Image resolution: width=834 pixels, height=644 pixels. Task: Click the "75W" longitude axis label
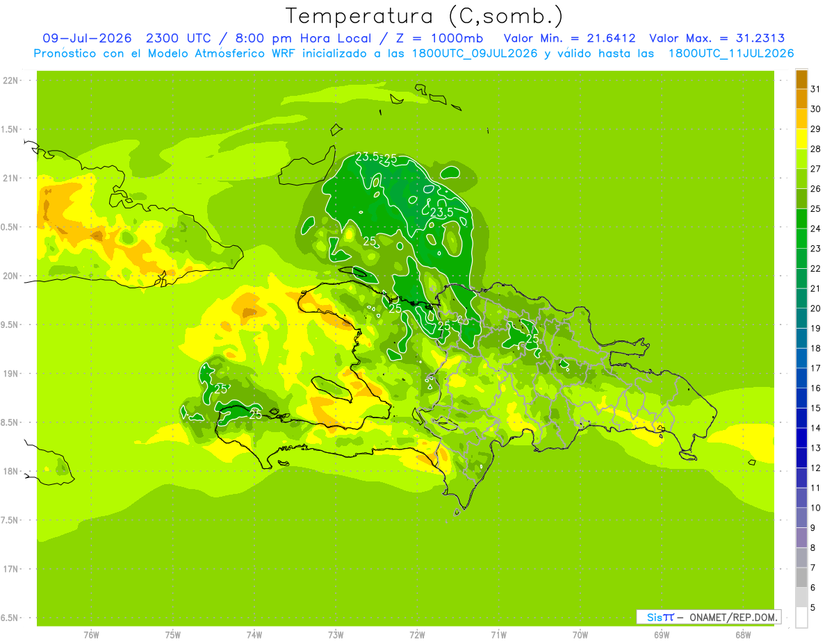point(172,634)
